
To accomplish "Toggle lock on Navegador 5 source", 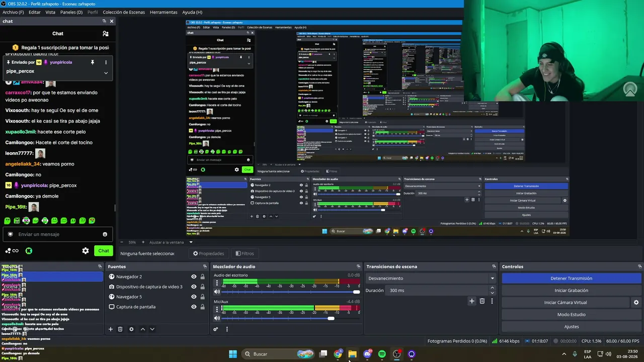I will coord(203,297).
